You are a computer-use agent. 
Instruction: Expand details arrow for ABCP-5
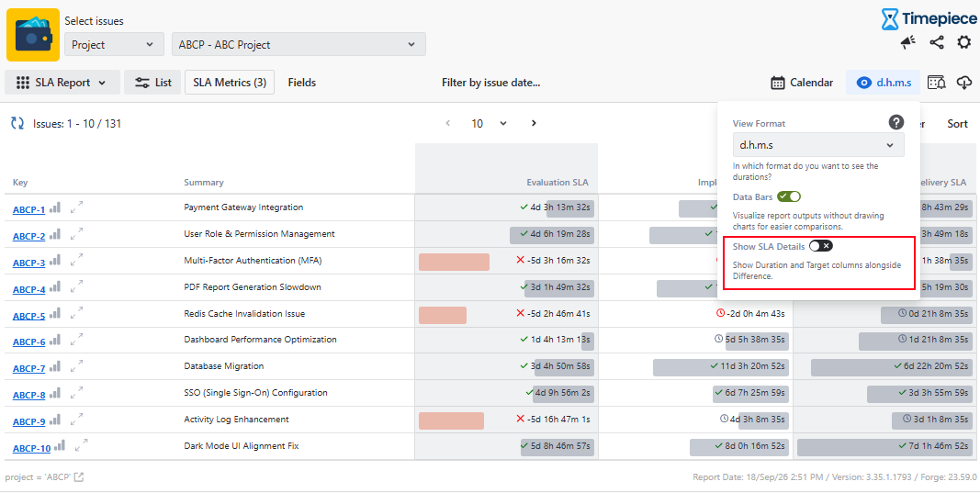click(x=77, y=313)
